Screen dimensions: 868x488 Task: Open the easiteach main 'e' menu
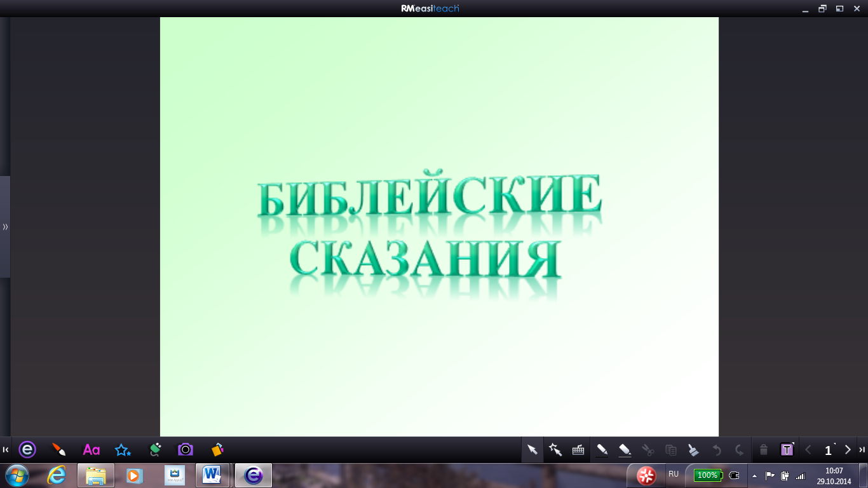click(27, 450)
